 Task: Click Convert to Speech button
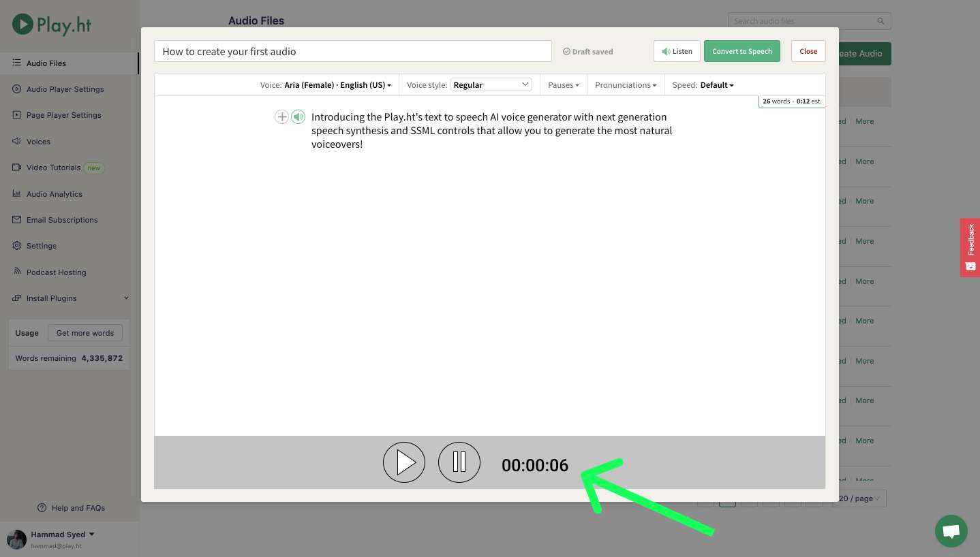pos(741,51)
